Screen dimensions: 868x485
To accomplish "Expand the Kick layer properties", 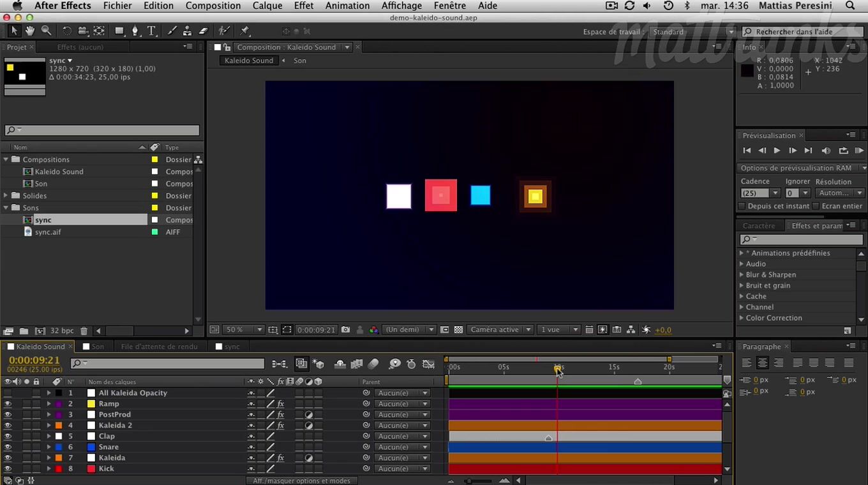I will (x=49, y=469).
